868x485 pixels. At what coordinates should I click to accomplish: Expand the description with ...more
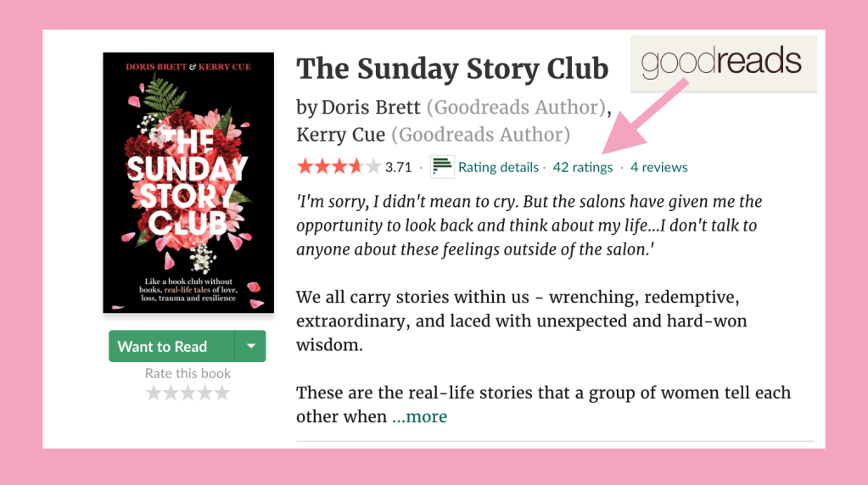coord(419,416)
